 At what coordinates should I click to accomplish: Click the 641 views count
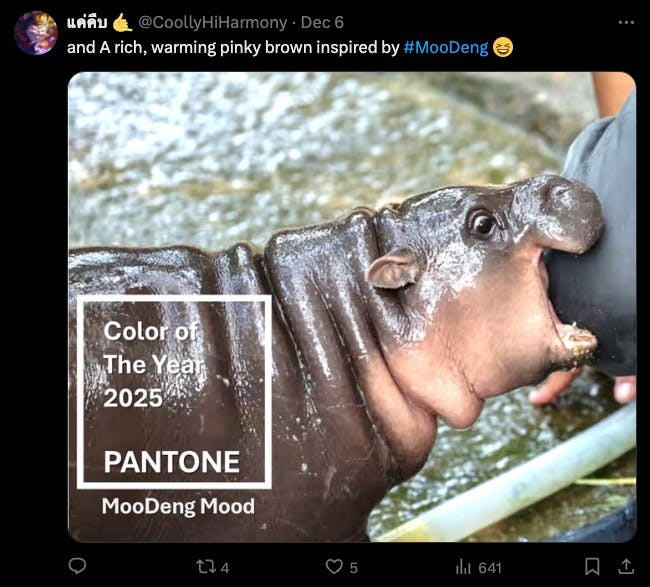click(490, 567)
